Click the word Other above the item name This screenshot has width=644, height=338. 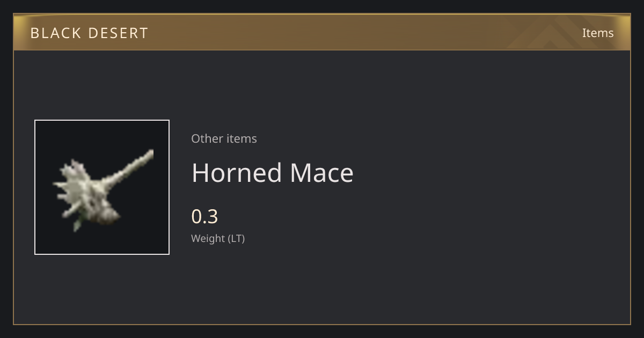[x=207, y=138]
